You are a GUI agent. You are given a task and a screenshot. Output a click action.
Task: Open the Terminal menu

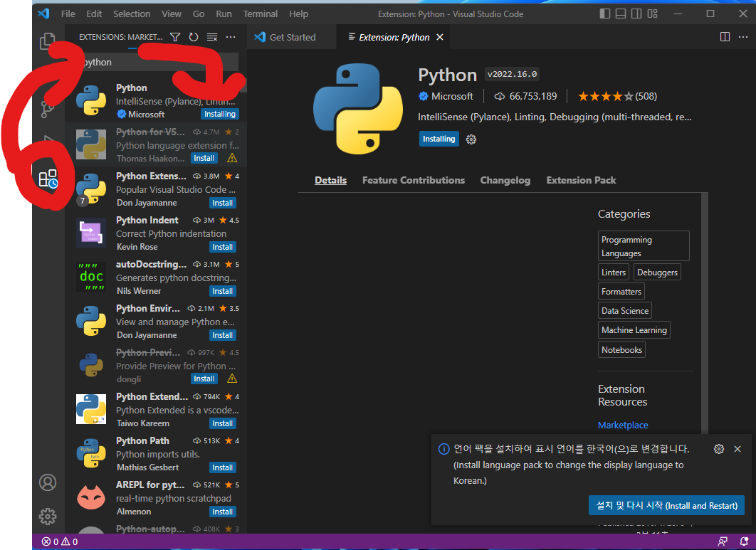pyautogui.click(x=261, y=14)
